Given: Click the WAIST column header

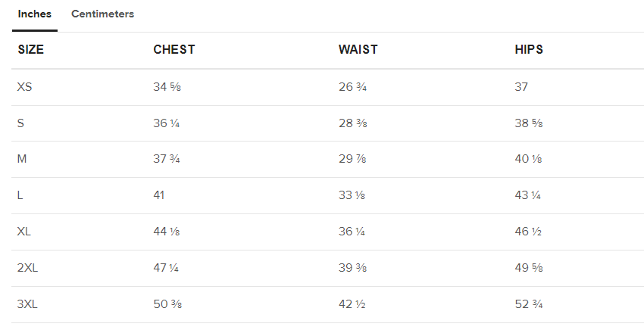Looking at the screenshot, I should (358, 50).
